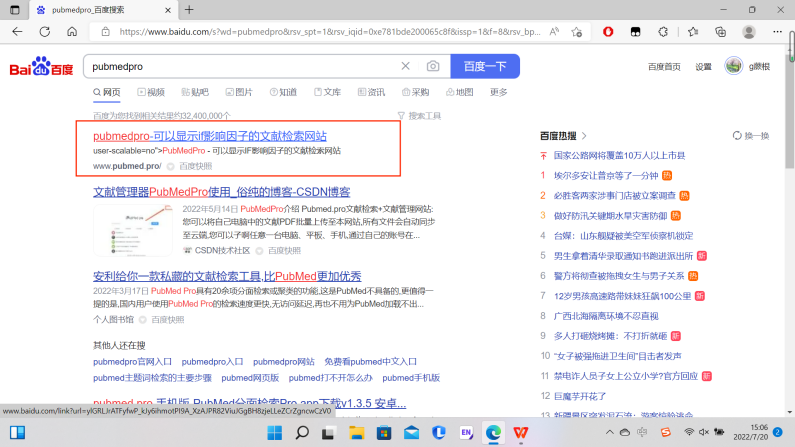
Task: Open Baidu 设置 link
Action: tap(703, 66)
